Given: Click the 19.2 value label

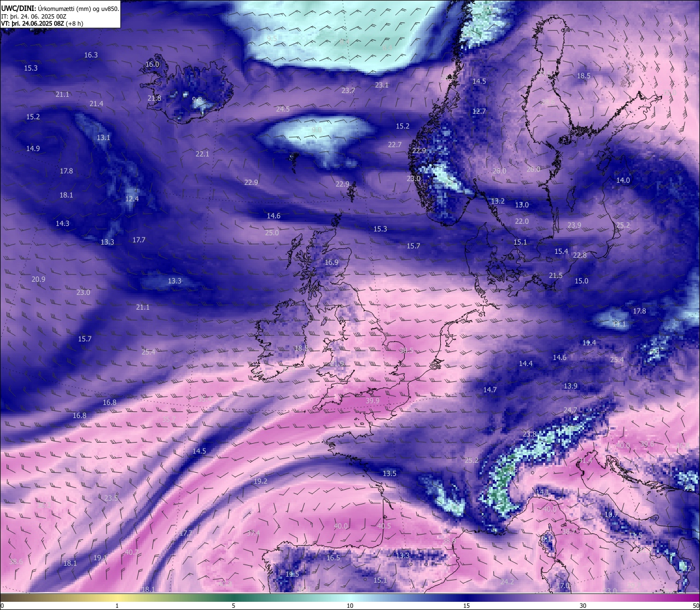Looking at the screenshot, I should coord(260,481).
